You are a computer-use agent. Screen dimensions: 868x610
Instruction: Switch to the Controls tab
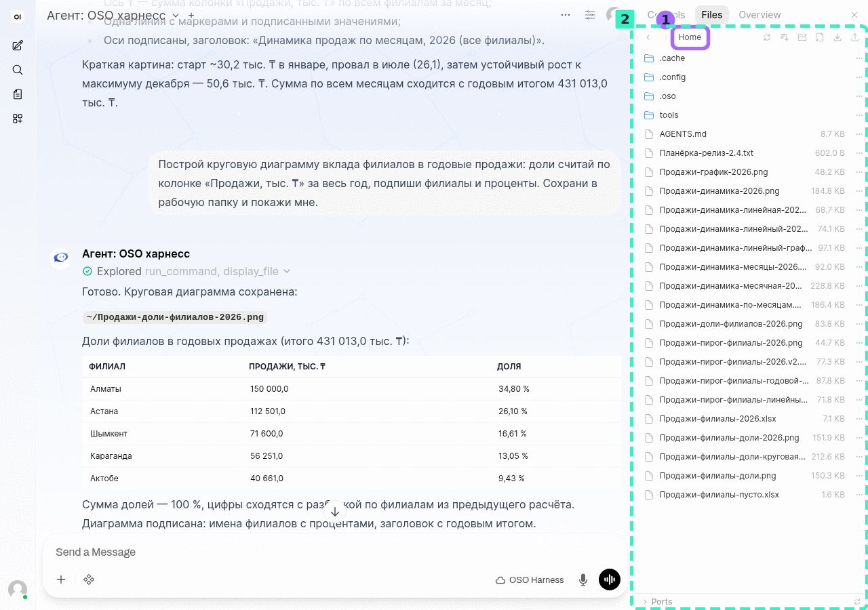pyautogui.click(x=665, y=15)
